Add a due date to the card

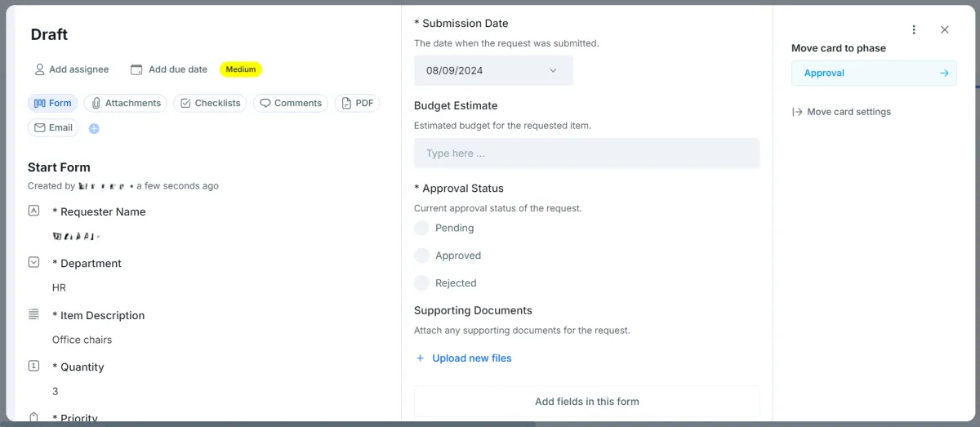pyautogui.click(x=169, y=69)
